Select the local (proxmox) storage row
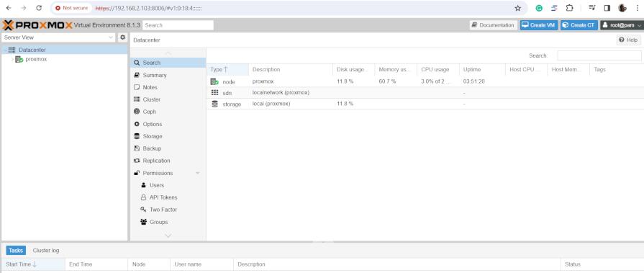This screenshot has width=644, height=273. point(425,104)
